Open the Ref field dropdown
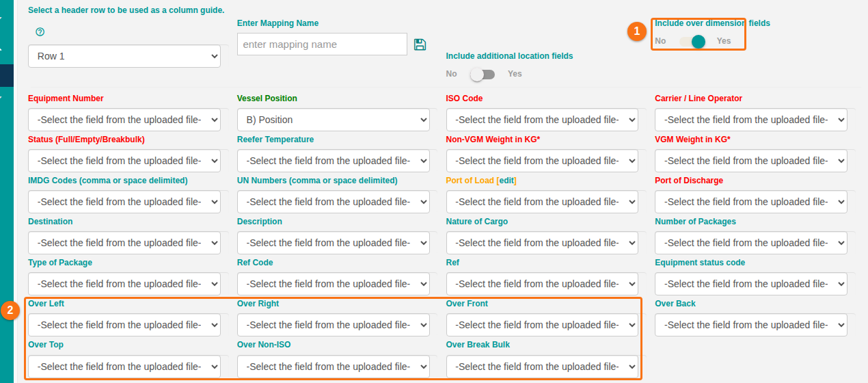The height and width of the screenshot is (383, 868). coord(542,284)
